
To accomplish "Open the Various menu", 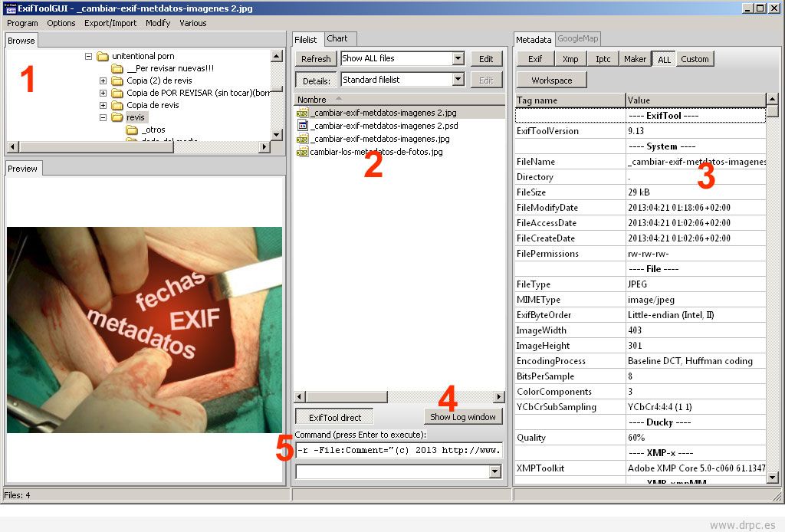I will tap(192, 23).
